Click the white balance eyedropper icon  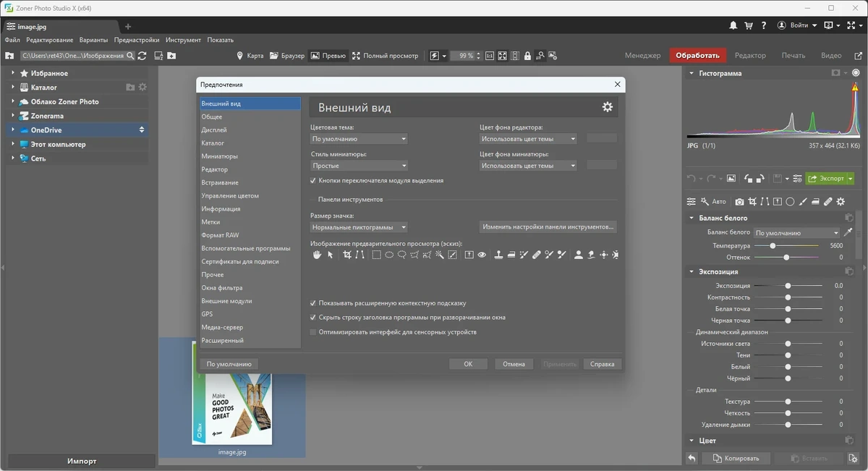click(x=848, y=232)
